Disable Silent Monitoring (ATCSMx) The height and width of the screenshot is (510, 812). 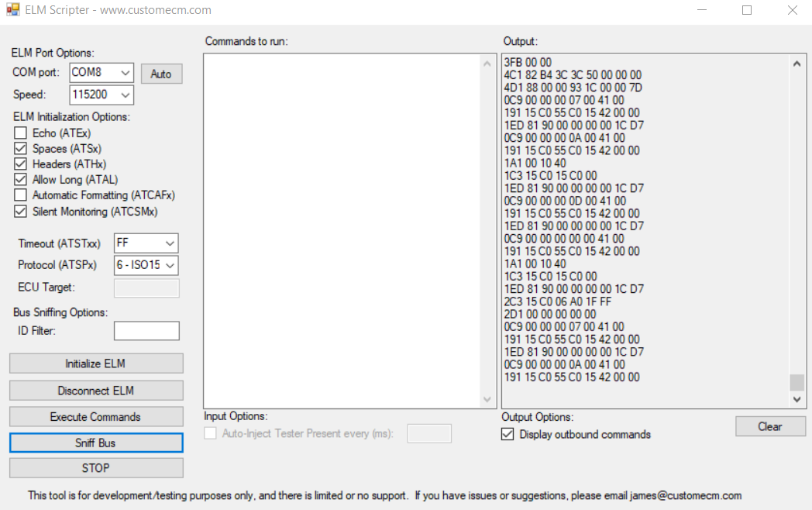click(20, 212)
